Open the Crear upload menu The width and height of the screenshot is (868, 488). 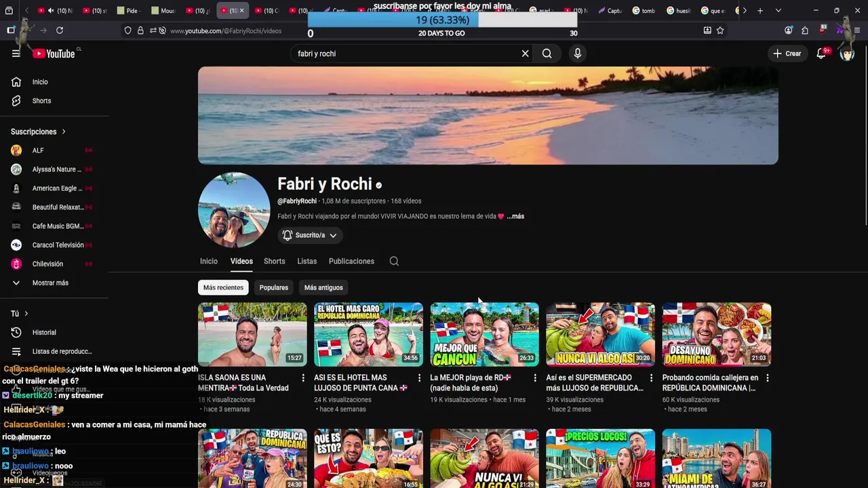click(x=787, y=54)
